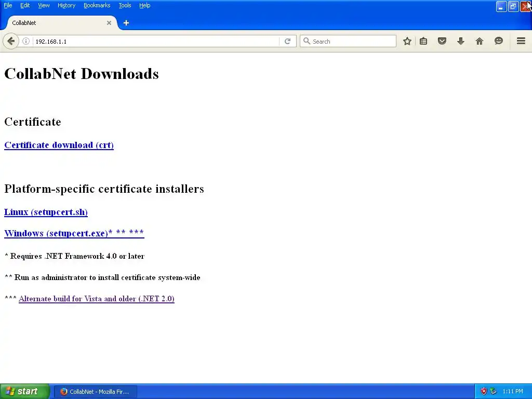Open the Help menu
This screenshot has width=532, height=399.
click(x=144, y=5)
